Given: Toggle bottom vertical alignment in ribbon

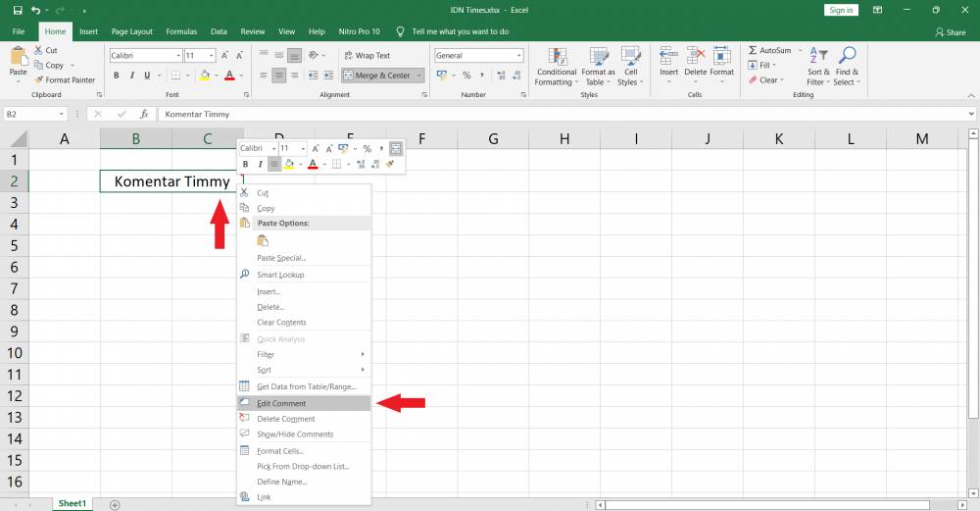Looking at the screenshot, I should tap(294, 56).
